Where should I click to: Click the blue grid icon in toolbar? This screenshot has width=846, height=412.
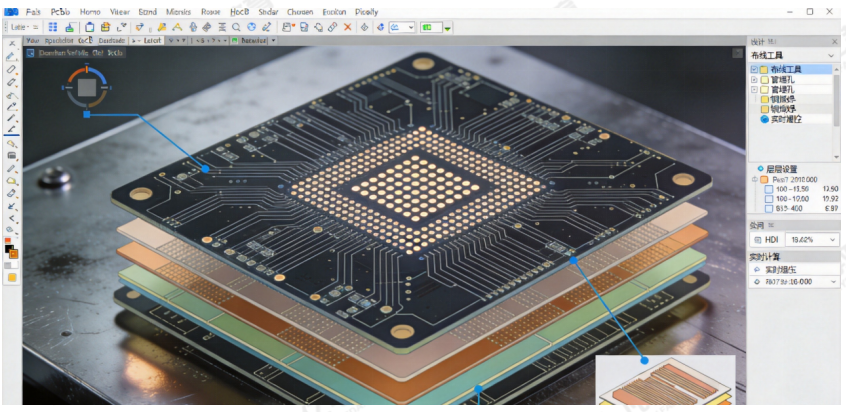53,27
